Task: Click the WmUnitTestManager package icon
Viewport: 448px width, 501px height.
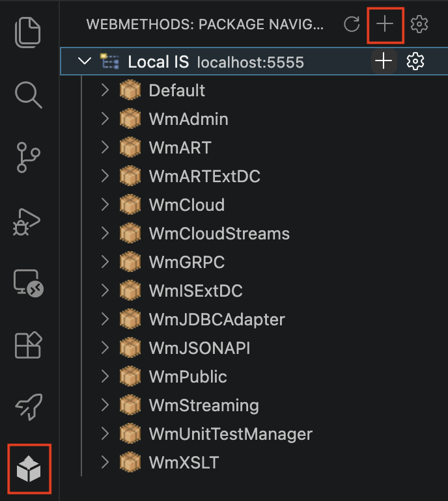Action: click(x=130, y=433)
